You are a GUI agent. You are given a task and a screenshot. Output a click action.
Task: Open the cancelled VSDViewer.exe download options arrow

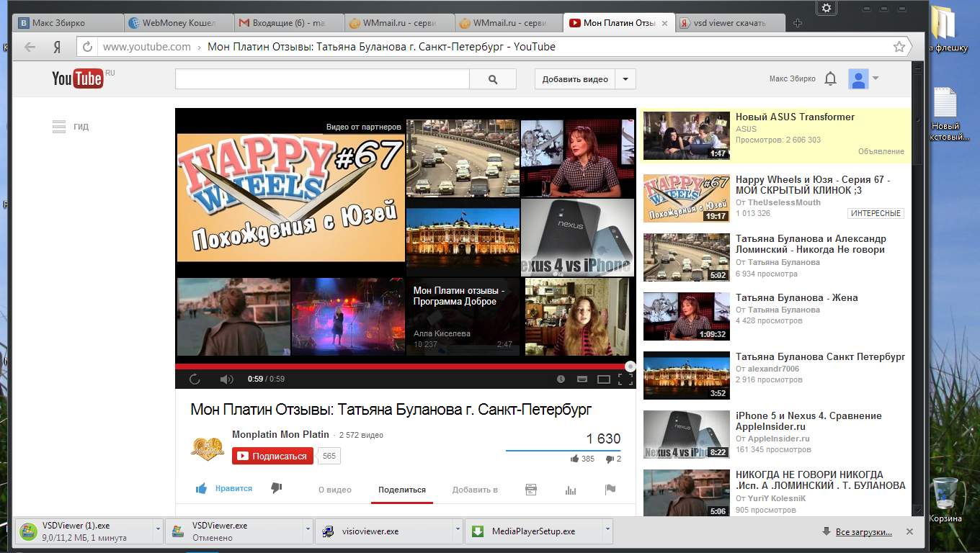(x=308, y=531)
